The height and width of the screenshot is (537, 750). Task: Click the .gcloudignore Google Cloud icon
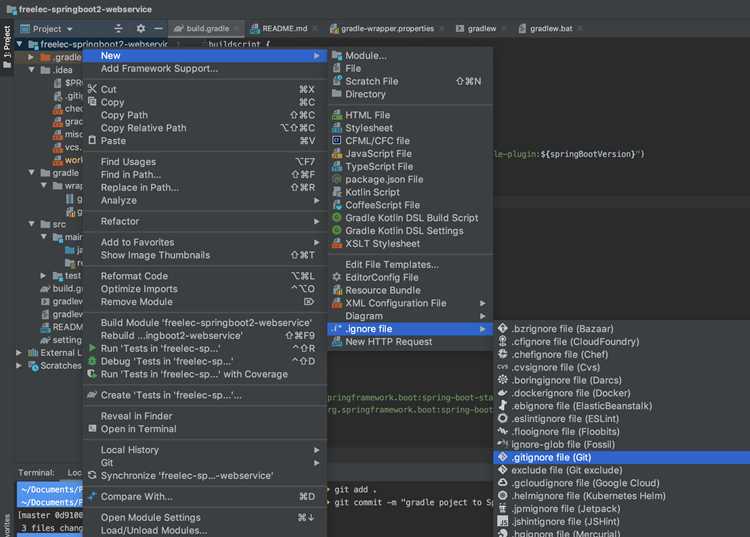tap(502, 483)
